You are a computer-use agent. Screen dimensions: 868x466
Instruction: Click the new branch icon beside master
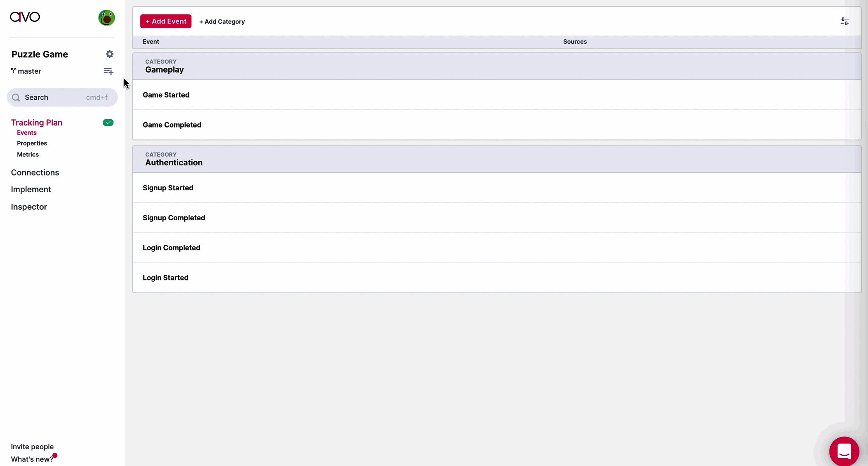(x=109, y=71)
